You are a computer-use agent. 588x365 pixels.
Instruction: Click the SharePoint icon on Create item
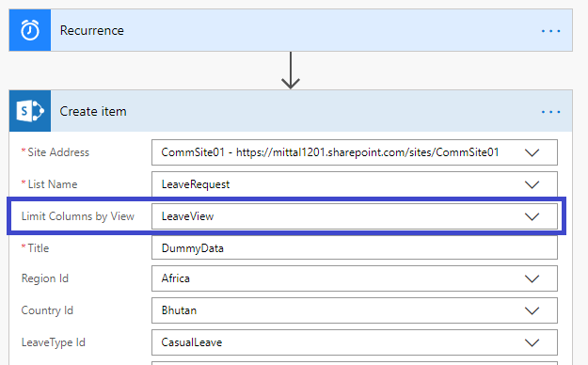tap(30, 111)
